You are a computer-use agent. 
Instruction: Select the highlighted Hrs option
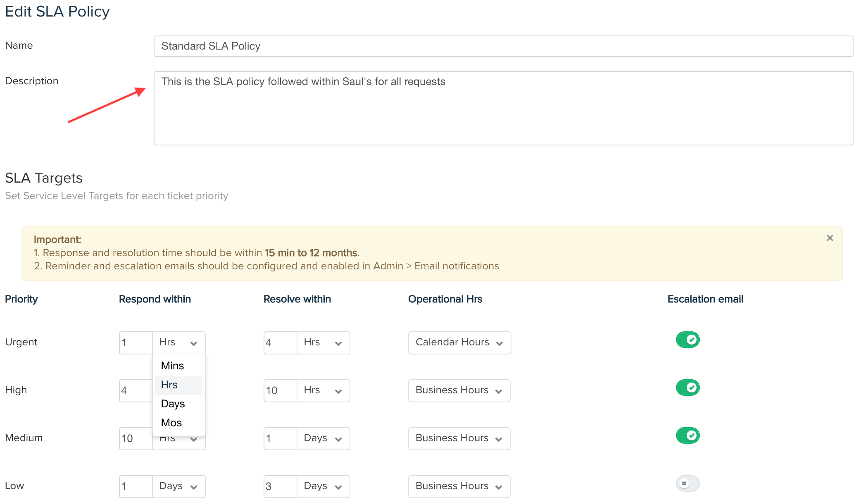pyautogui.click(x=169, y=385)
